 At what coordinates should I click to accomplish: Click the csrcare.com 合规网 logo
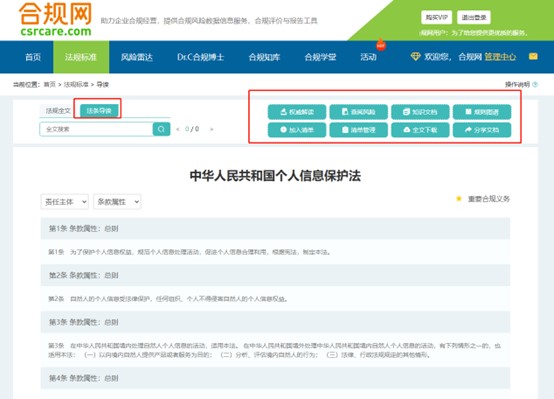pyautogui.click(x=56, y=19)
